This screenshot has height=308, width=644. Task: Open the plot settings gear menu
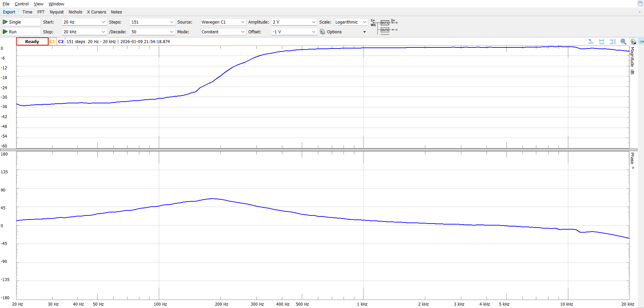[633, 41]
